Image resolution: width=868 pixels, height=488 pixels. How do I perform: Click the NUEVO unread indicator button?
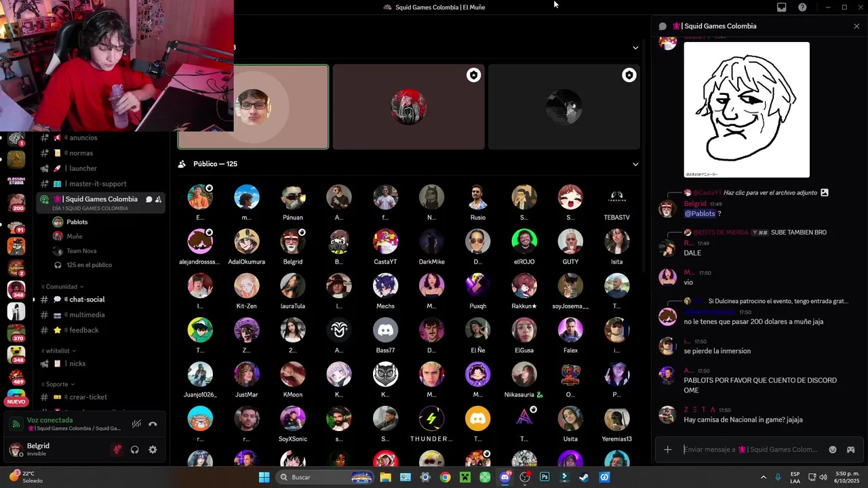click(x=16, y=402)
